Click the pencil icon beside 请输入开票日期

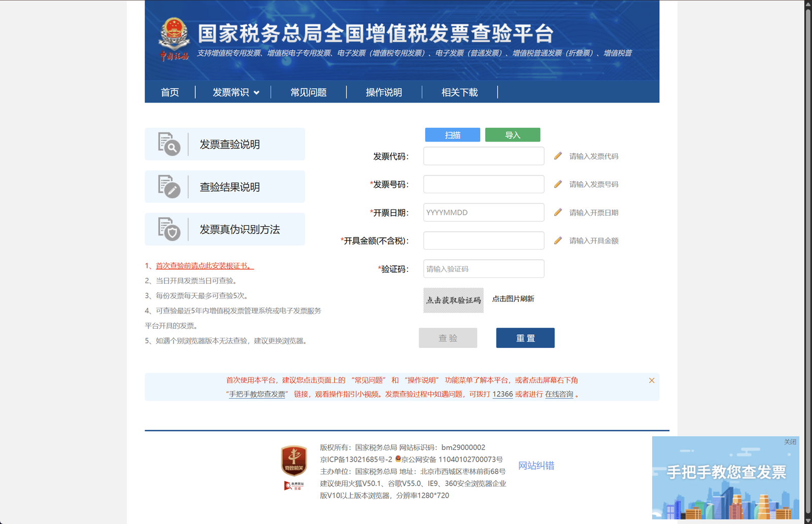point(558,212)
